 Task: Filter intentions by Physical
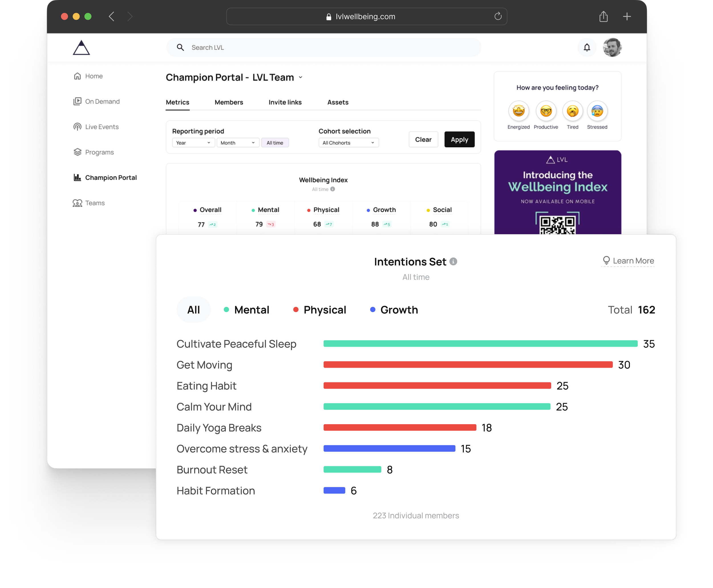click(x=319, y=310)
